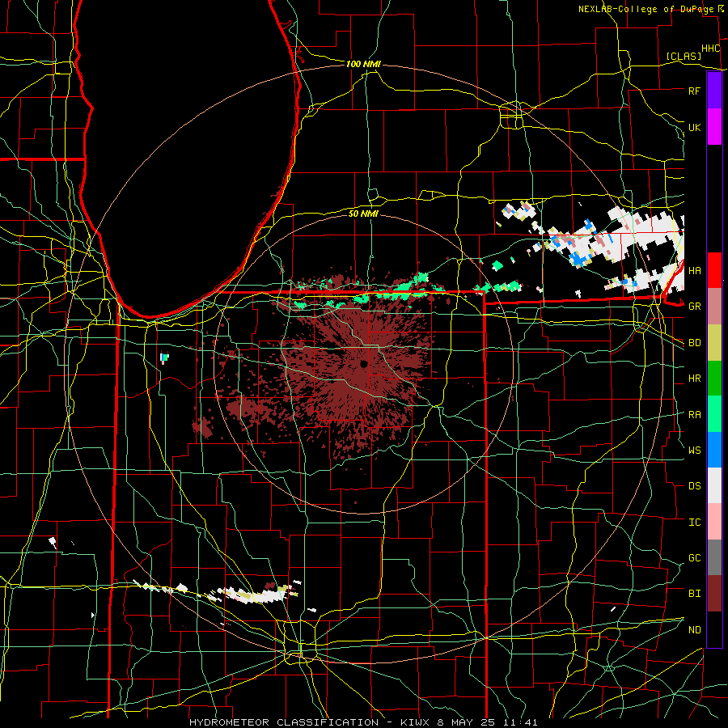Click the BI brown legend swatch

(714, 594)
